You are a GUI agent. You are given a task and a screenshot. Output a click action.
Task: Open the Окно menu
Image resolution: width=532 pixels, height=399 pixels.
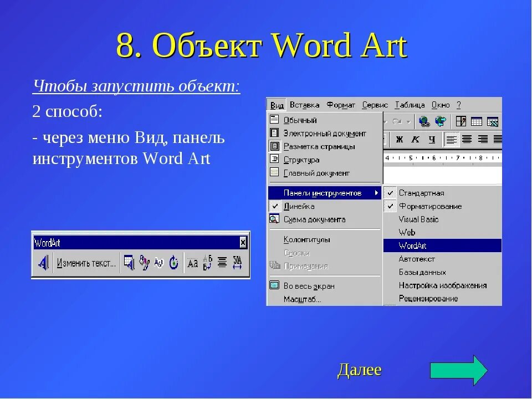[441, 105]
